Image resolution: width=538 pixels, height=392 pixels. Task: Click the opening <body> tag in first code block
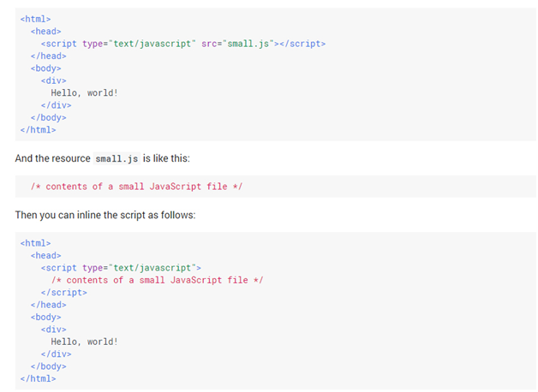48,68
